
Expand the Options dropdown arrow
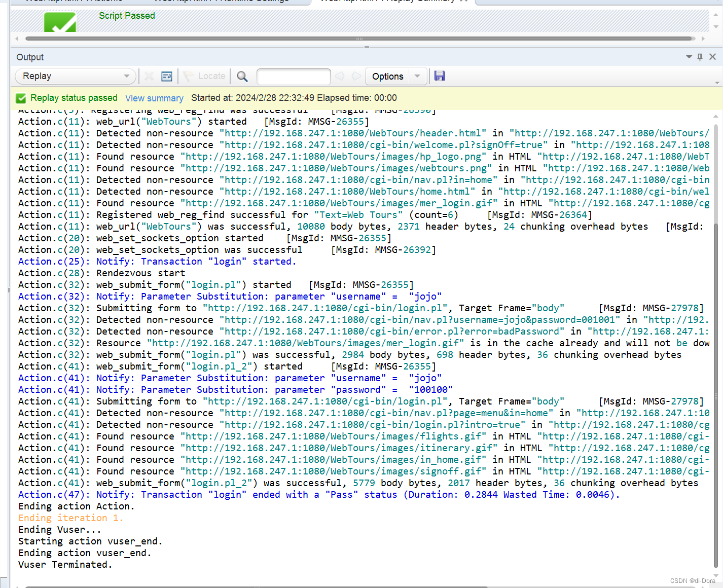(417, 76)
